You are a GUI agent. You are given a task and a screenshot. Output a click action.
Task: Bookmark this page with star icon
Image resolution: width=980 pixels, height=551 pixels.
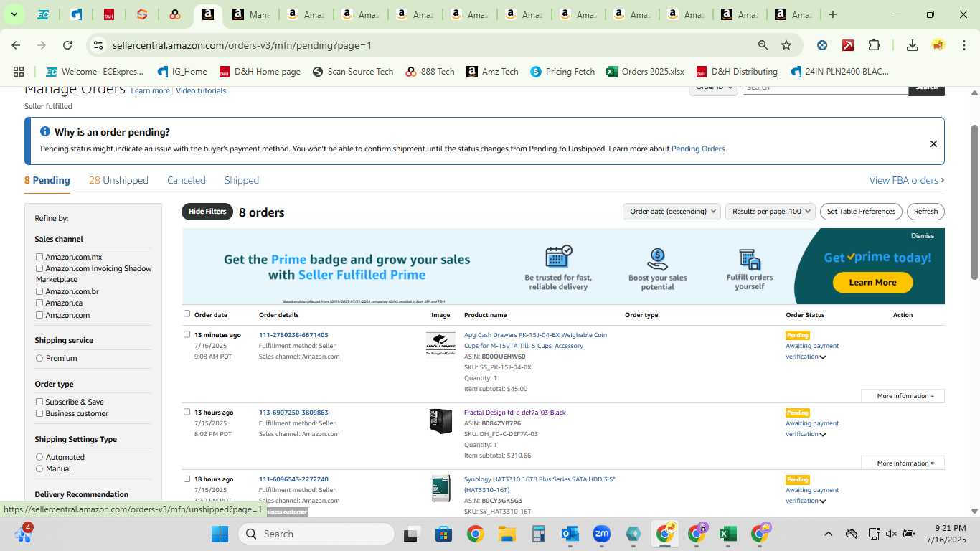(x=786, y=45)
